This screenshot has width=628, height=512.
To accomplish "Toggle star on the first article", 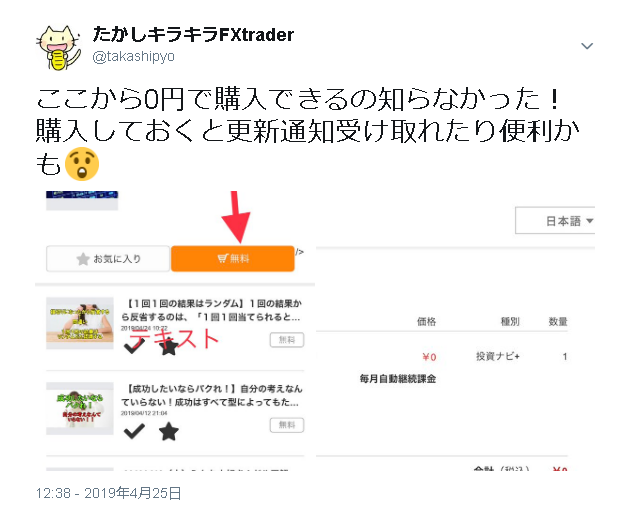I will (x=169, y=347).
